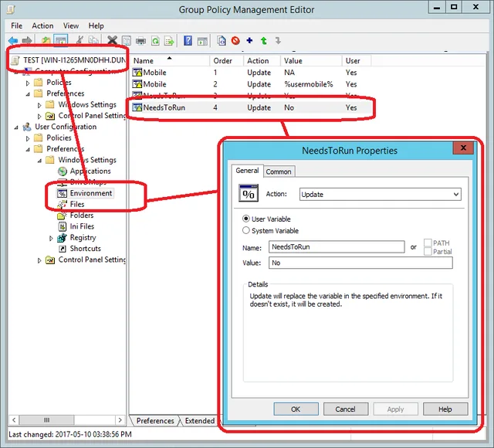The image size is (494, 448).
Task: Click the Registry cube icon in tree
Action: point(62,237)
